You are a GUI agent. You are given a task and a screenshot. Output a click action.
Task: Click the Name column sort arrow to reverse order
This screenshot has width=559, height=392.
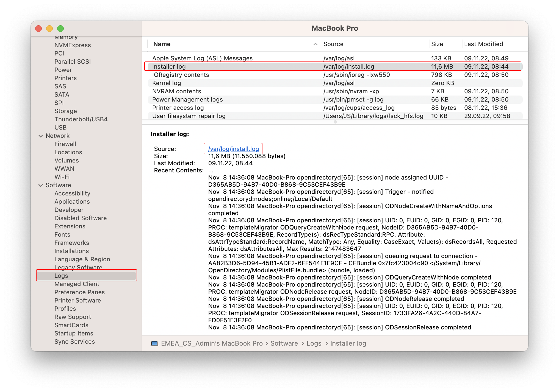(315, 44)
